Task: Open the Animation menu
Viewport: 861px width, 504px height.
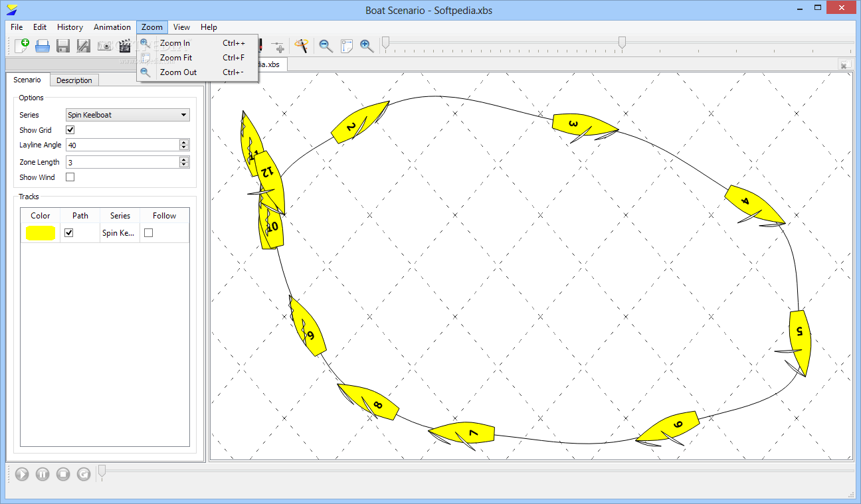Action: pos(112,27)
